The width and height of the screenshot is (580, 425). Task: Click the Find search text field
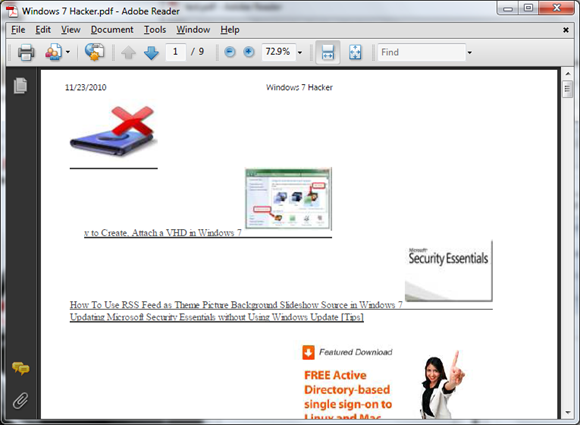click(421, 52)
